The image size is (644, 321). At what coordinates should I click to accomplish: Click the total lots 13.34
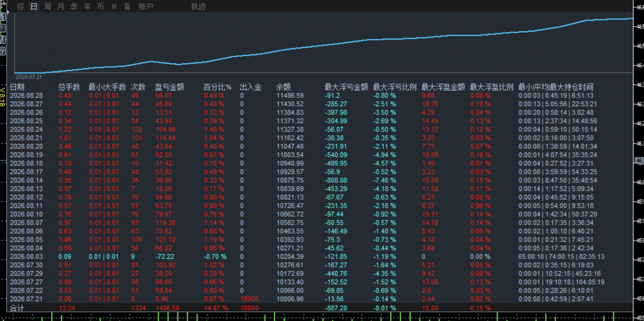pyautogui.click(x=67, y=308)
